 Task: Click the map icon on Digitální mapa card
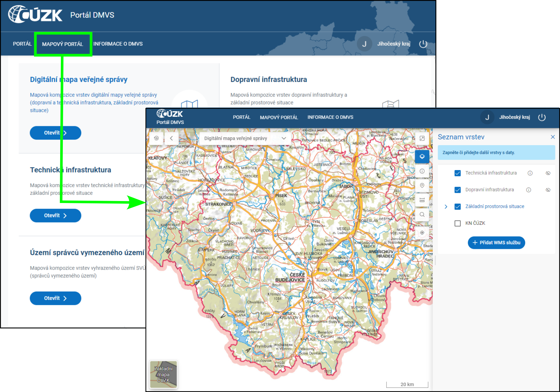click(x=189, y=104)
